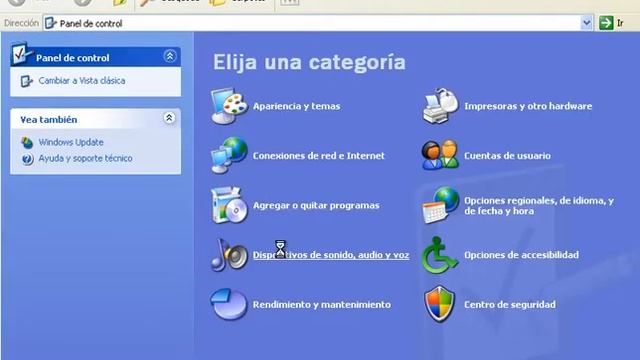The height and width of the screenshot is (360, 640).
Task: Collapse the Panel de control sidebar section
Action: (x=170, y=56)
